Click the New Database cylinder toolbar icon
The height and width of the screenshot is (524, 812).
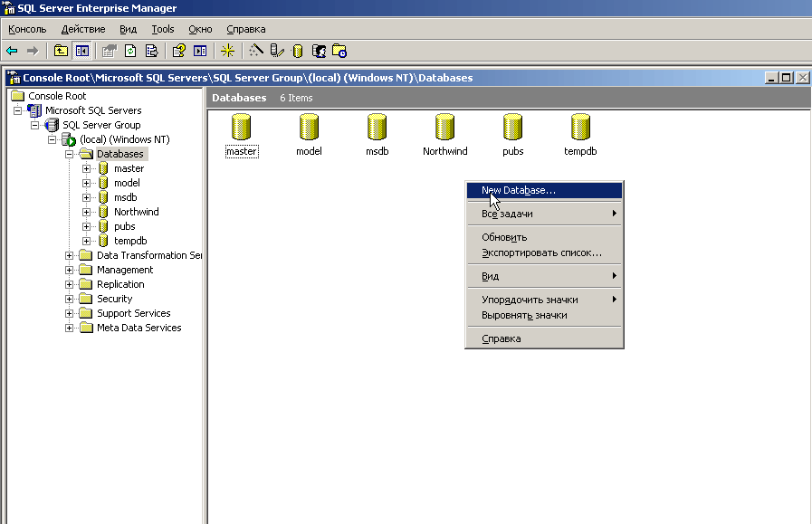298,51
